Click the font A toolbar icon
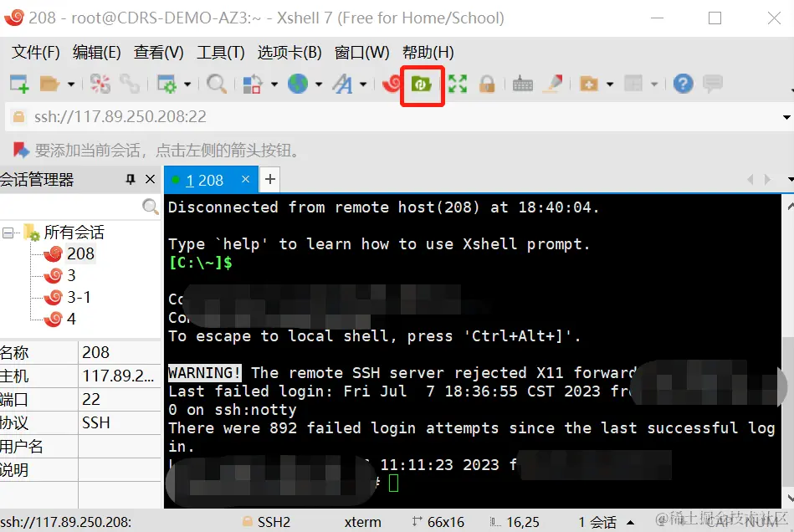The image size is (794, 532). click(343, 84)
